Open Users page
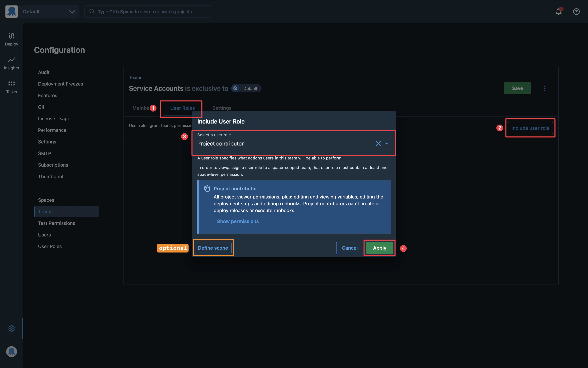Viewport: 588px width, 368px height. pyautogui.click(x=44, y=235)
